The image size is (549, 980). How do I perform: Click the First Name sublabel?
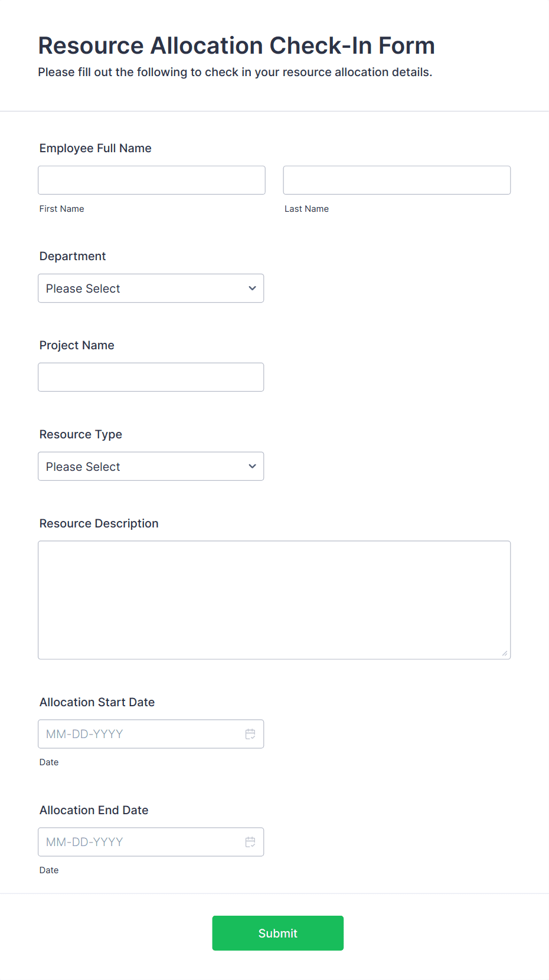62,209
